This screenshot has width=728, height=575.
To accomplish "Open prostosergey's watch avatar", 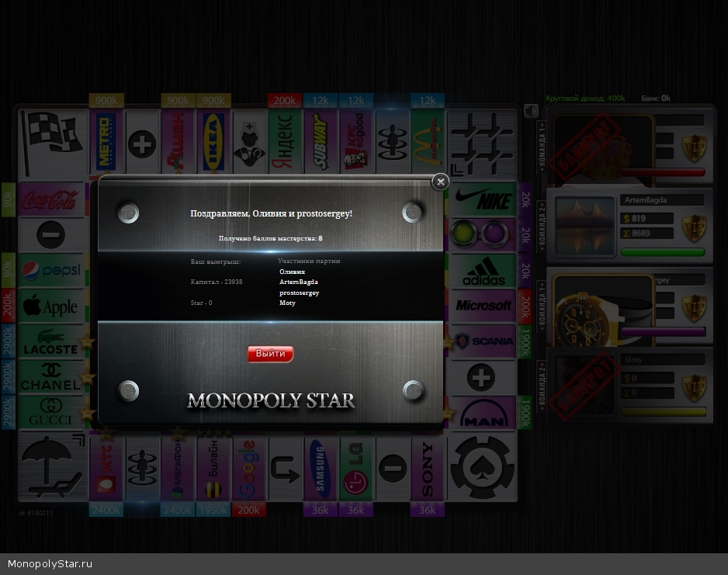I will pos(604,311).
